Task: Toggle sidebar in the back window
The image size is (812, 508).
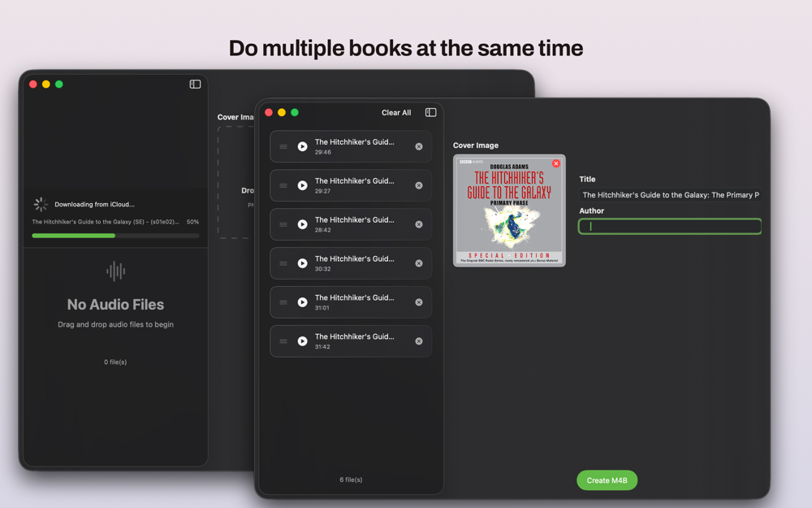Action: (x=195, y=84)
